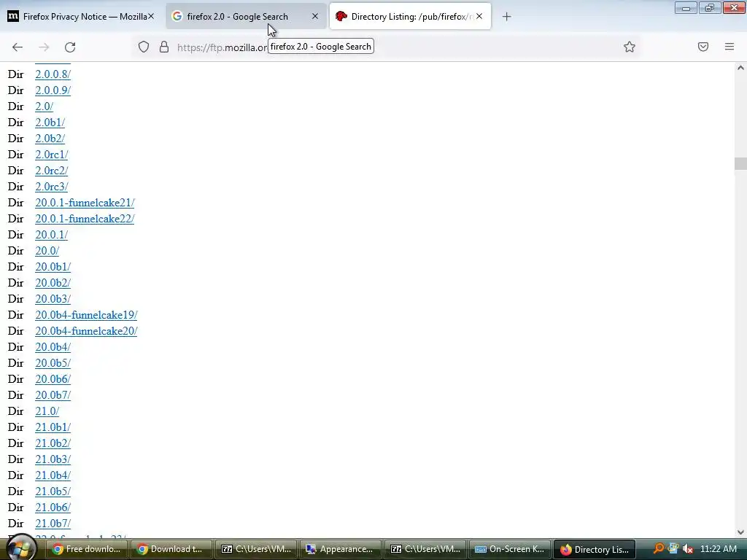The height and width of the screenshot is (560, 747).
Task: Switch to On-Screen Keyboard taskbar item
Action: (510, 549)
